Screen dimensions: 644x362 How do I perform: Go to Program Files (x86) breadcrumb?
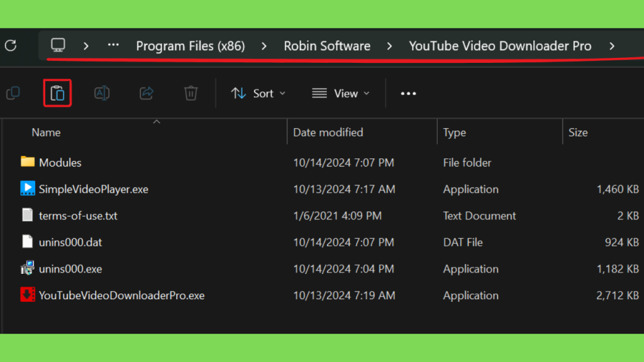click(191, 46)
